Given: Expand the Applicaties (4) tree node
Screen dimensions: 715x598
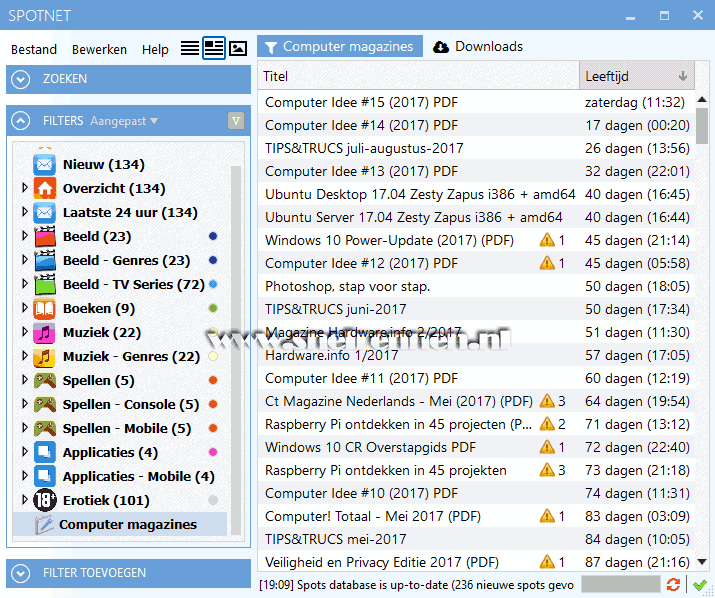Looking at the screenshot, I should (25, 452).
